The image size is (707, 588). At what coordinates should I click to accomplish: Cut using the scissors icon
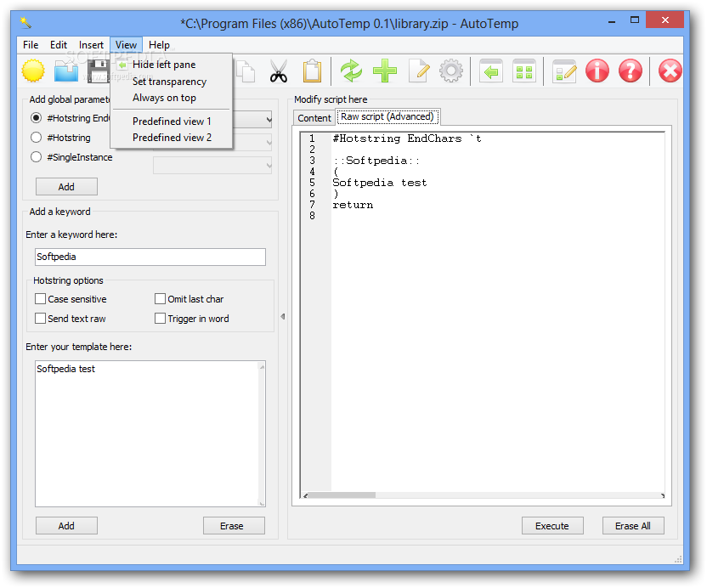tap(279, 71)
